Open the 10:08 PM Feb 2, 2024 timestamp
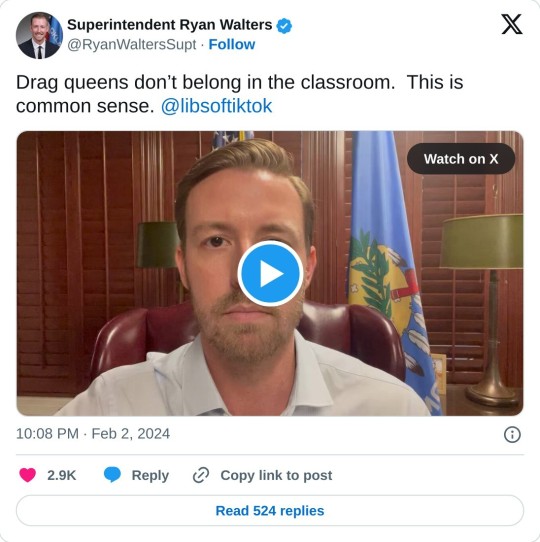The image size is (540, 542). pyautogui.click(x=93, y=434)
